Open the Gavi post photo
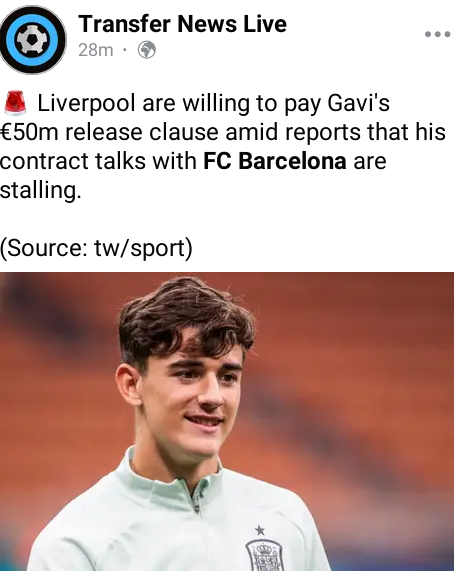The image size is (454, 571). pos(227,422)
